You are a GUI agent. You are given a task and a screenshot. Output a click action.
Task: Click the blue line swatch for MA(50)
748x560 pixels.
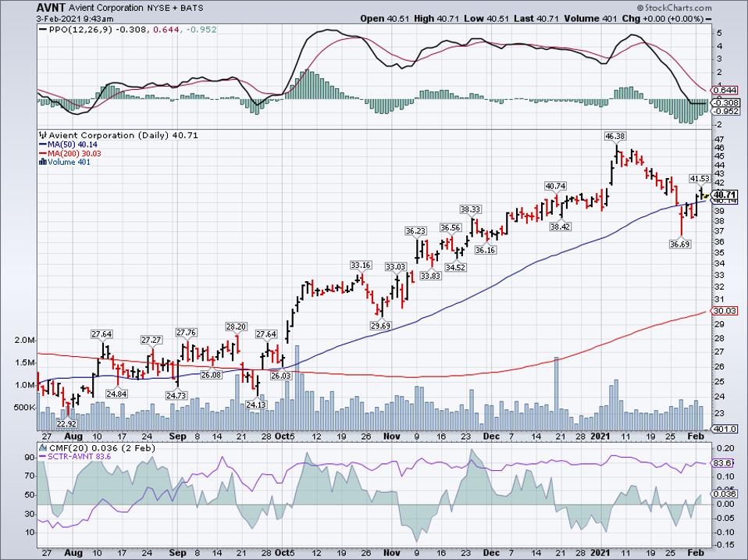click(42, 144)
